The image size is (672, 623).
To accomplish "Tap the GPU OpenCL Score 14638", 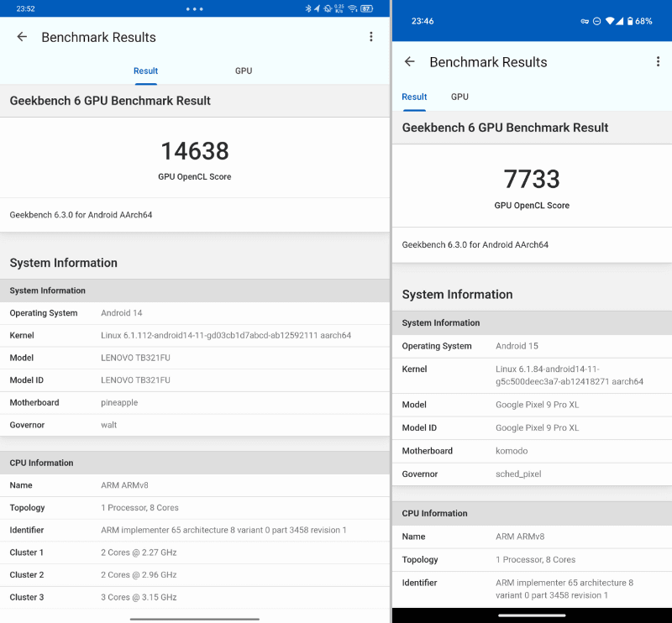I will coord(195,152).
